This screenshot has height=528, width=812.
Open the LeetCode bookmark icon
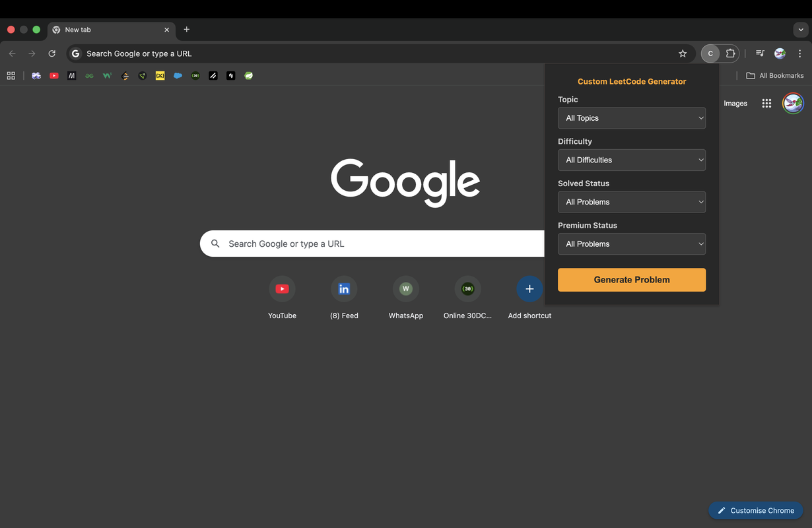125,76
